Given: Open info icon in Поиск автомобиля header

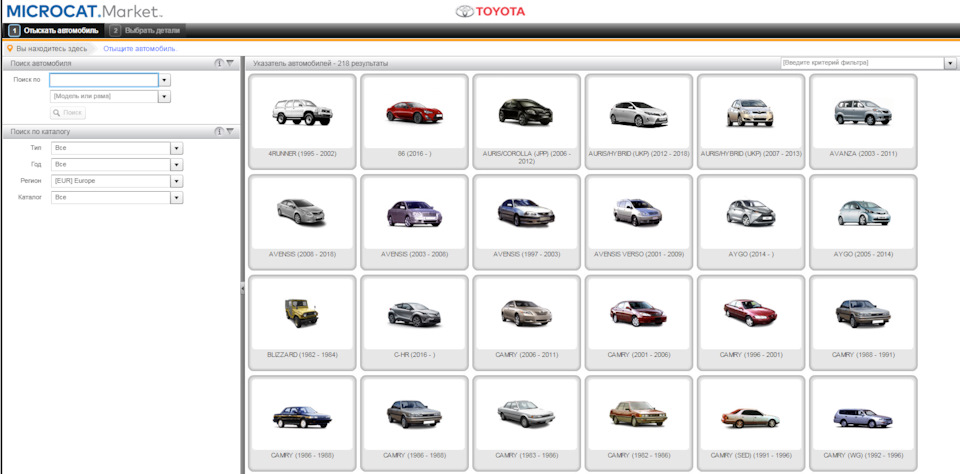Looking at the screenshot, I should 219,63.
